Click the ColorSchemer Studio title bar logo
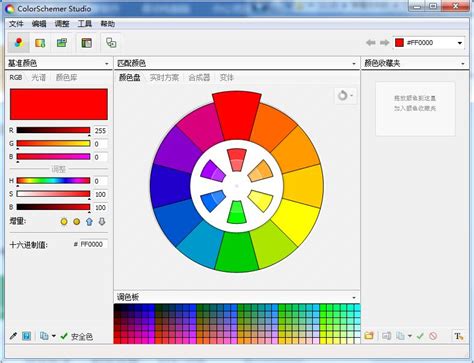The image size is (474, 363). (x=10, y=9)
